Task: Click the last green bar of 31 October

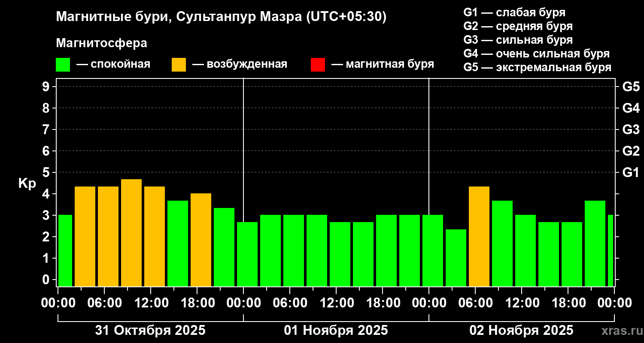Action: click(224, 247)
